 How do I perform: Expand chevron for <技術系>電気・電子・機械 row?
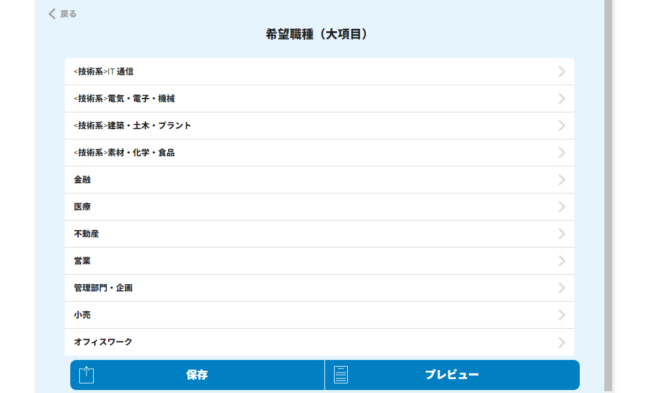coord(562,99)
